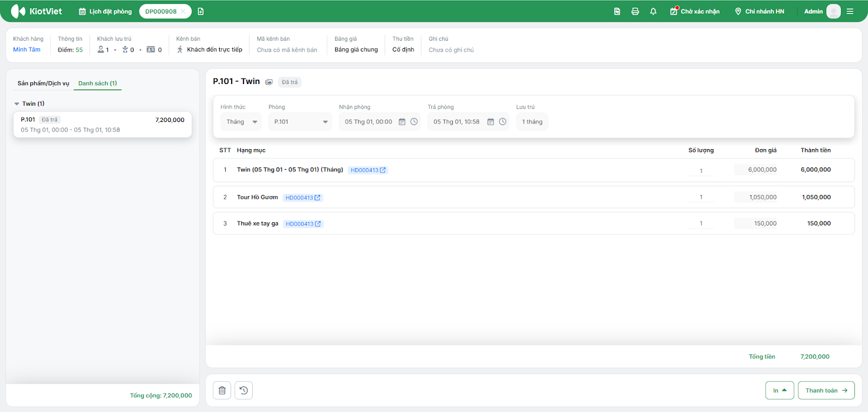Image resolution: width=868 pixels, height=412 pixels.
Task: Click the Thanh toán button
Action: [x=826, y=390]
